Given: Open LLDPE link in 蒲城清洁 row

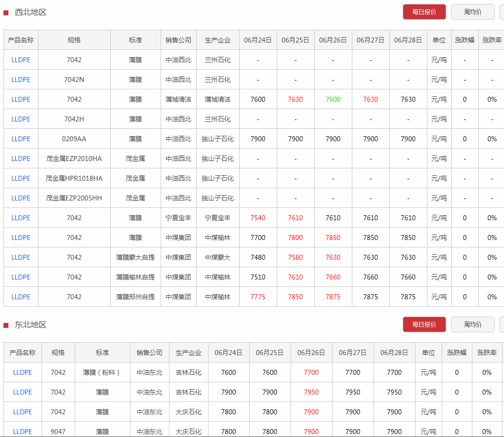Looking at the screenshot, I should [x=21, y=99].
